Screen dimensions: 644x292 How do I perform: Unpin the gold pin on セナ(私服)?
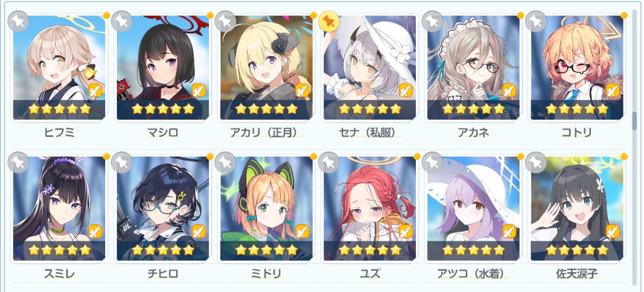[327, 22]
